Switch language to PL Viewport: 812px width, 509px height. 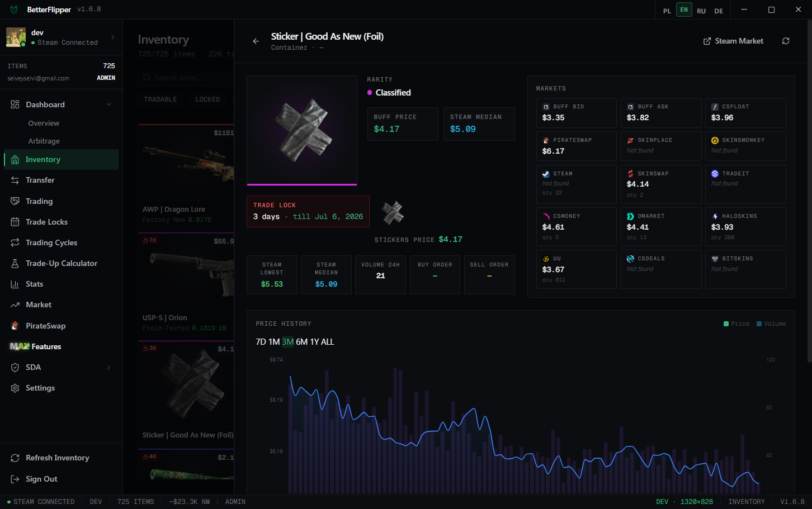[x=667, y=11]
